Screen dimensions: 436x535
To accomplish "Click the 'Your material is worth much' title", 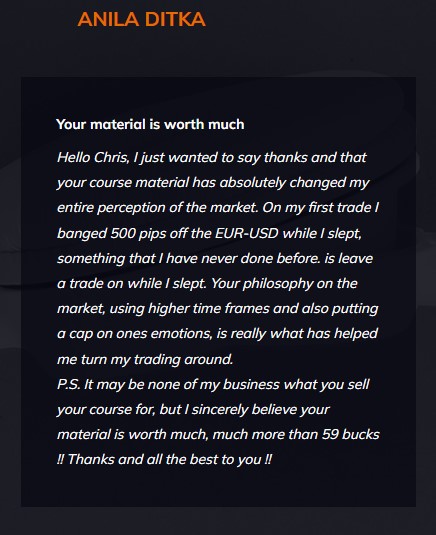I will tap(150, 124).
